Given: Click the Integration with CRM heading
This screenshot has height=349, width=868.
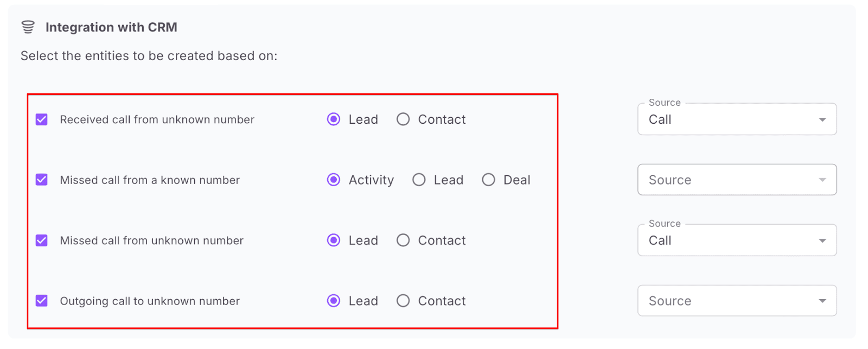Looking at the screenshot, I should point(111,27).
